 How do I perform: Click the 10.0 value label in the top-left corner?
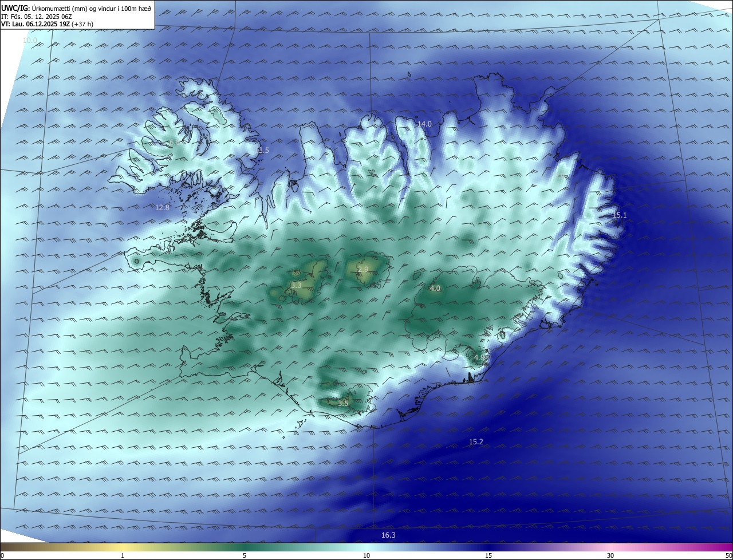point(30,41)
